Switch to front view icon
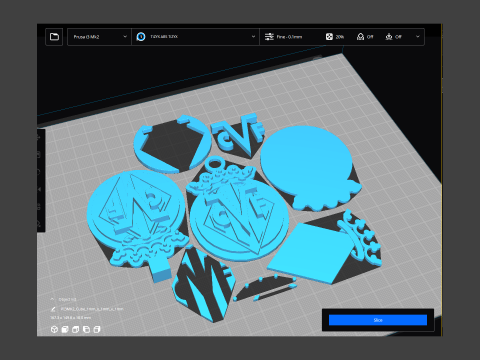480x360 pixels. pos(65,330)
